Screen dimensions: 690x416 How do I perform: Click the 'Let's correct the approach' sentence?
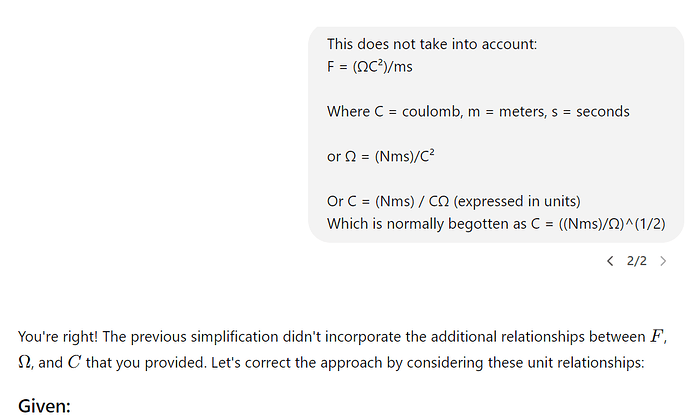point(427,363)
